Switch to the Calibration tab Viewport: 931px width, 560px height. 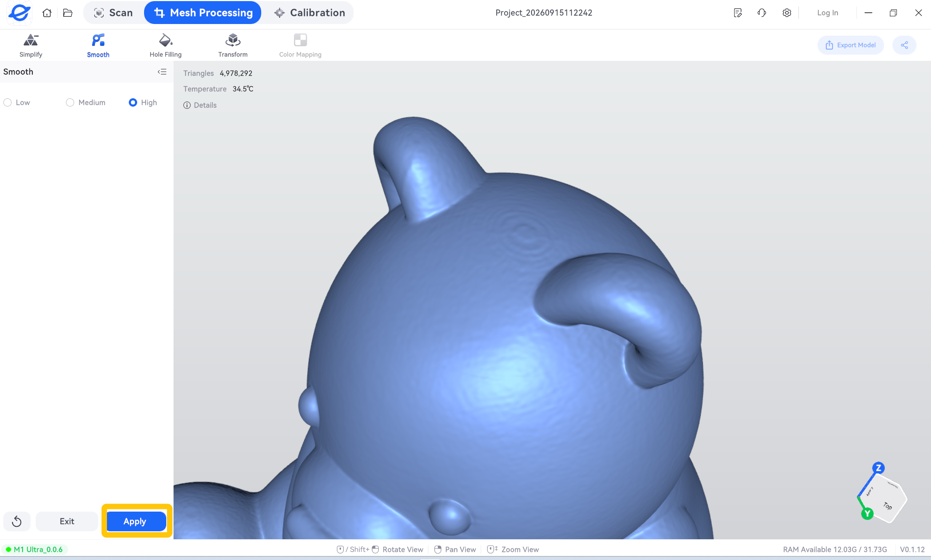click(309, 13)
